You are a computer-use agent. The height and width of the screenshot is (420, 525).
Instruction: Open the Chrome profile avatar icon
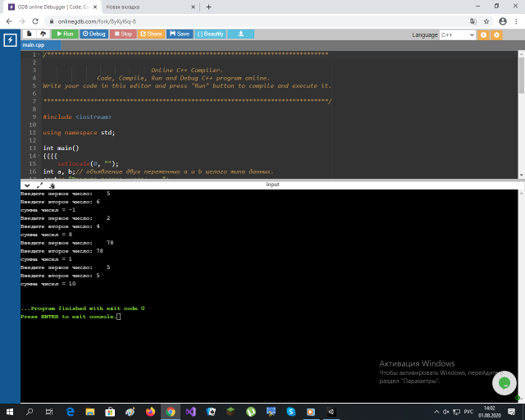pos(503,21)
